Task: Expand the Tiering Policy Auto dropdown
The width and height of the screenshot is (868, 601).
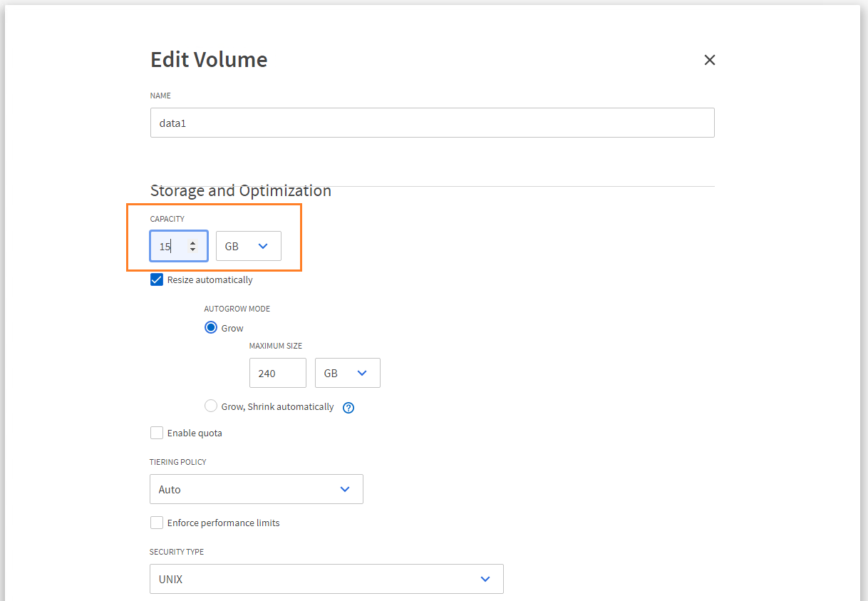Action: [256, 489]
